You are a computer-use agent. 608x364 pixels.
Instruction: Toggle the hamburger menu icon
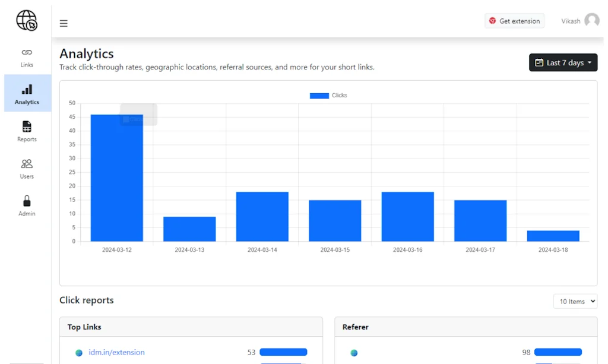[64, 24]
